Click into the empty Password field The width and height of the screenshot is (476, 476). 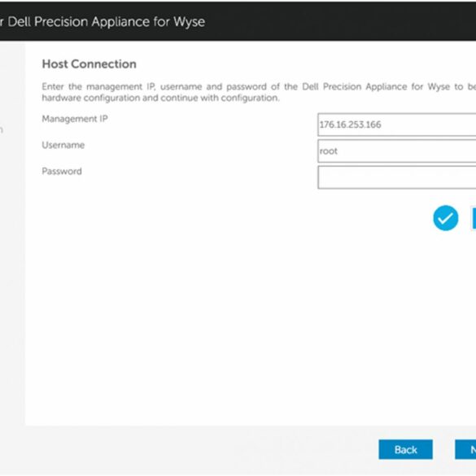[397, 177]
